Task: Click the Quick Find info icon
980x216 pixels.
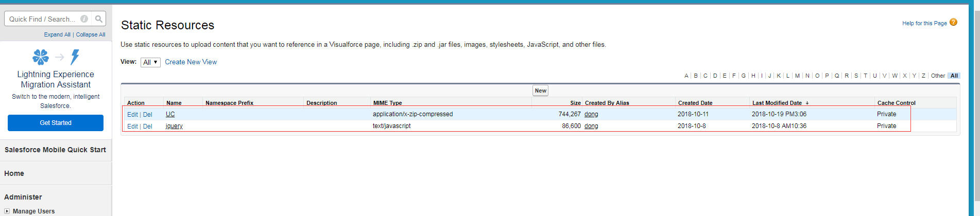Action: [x=84, y=19]
